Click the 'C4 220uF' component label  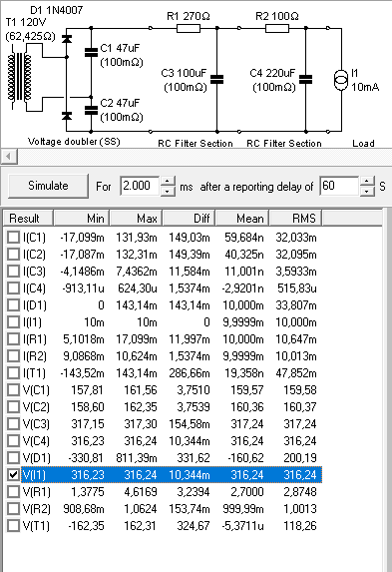coord(272,73)
